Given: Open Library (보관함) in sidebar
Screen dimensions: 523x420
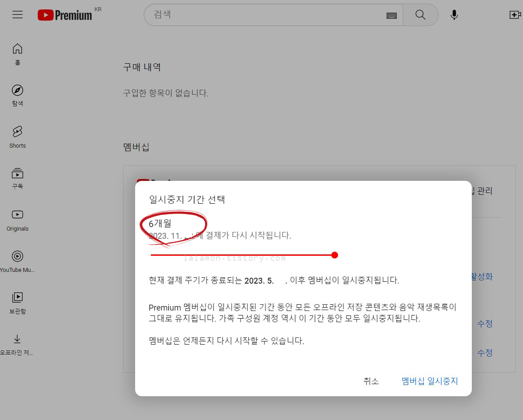Looking at the screenshot, I should pyautogui.click(x=18, y=303).
